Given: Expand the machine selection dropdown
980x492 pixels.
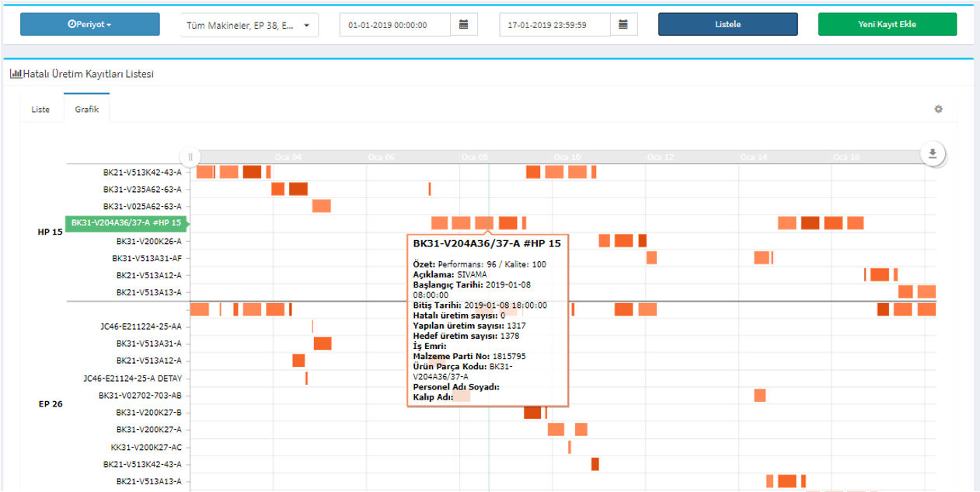Looking at the screenshot, I should tap(249, 25).
